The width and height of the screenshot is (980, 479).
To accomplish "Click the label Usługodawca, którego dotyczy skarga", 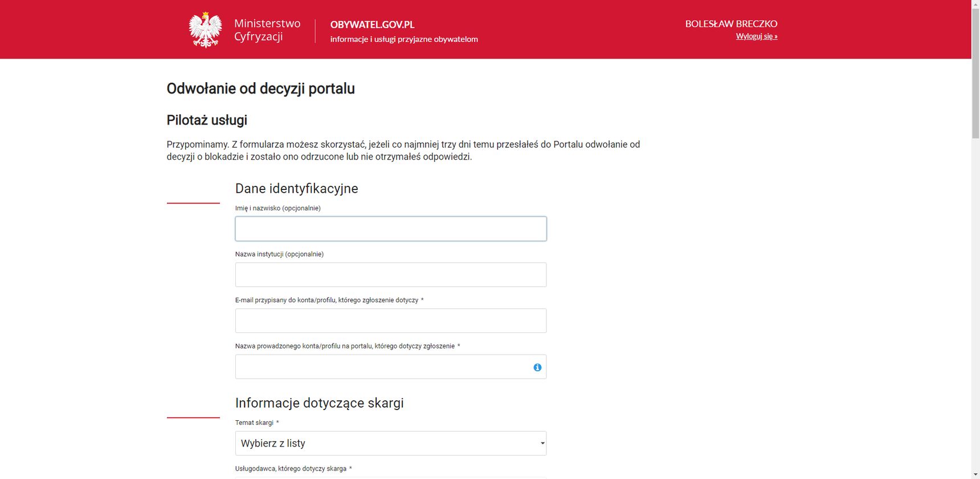I will tap(291, 469).
